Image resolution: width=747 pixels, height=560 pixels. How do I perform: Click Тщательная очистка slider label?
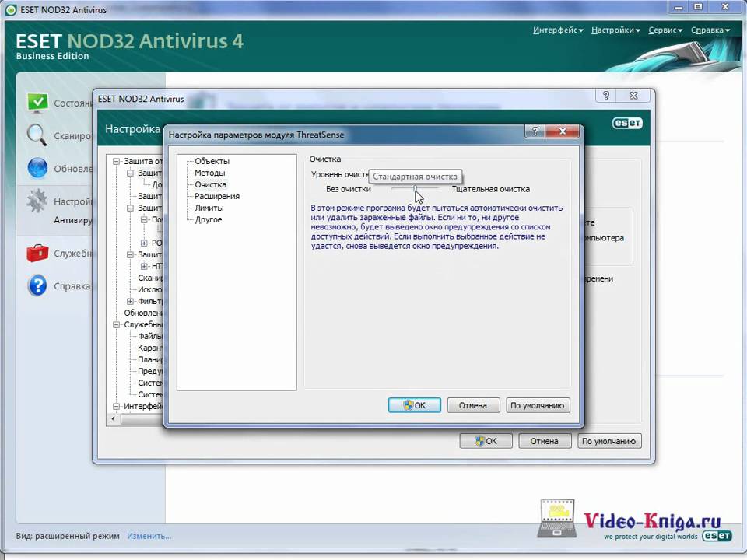click(491, 189)
